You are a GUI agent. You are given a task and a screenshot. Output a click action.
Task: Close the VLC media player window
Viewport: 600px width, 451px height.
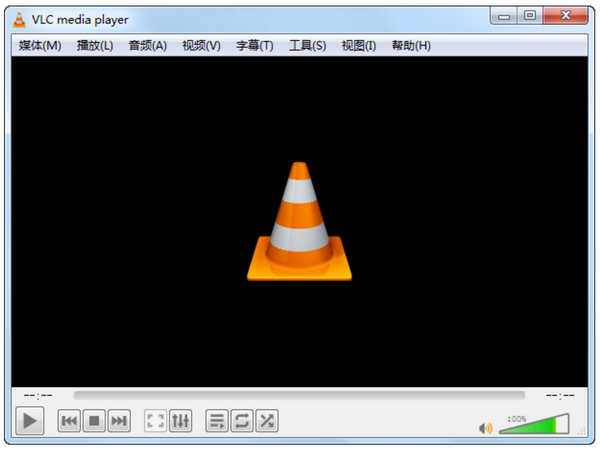click(565, 16)
